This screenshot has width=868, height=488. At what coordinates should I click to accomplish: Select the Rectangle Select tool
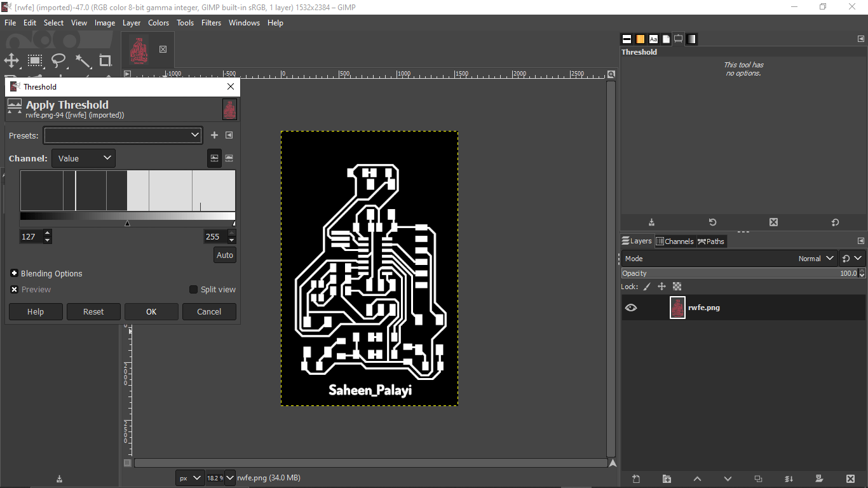tap(35, 61)
